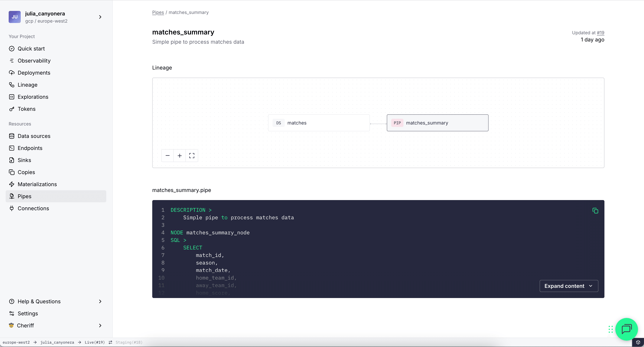This screenshot has height=347, width=644.
Task: Click the drag handle dots beside chat
Action: [x=610, y=329]
